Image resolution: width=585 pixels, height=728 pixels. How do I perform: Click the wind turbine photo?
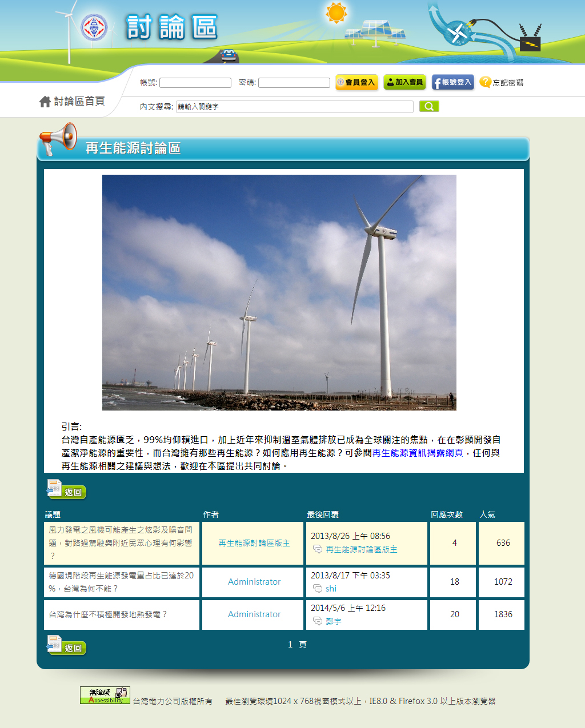[x=279, y=292]
